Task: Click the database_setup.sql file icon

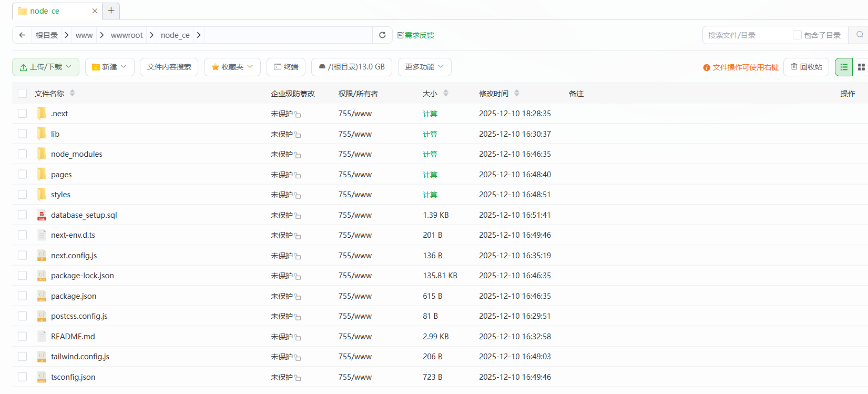Action: tap(42, 215)
